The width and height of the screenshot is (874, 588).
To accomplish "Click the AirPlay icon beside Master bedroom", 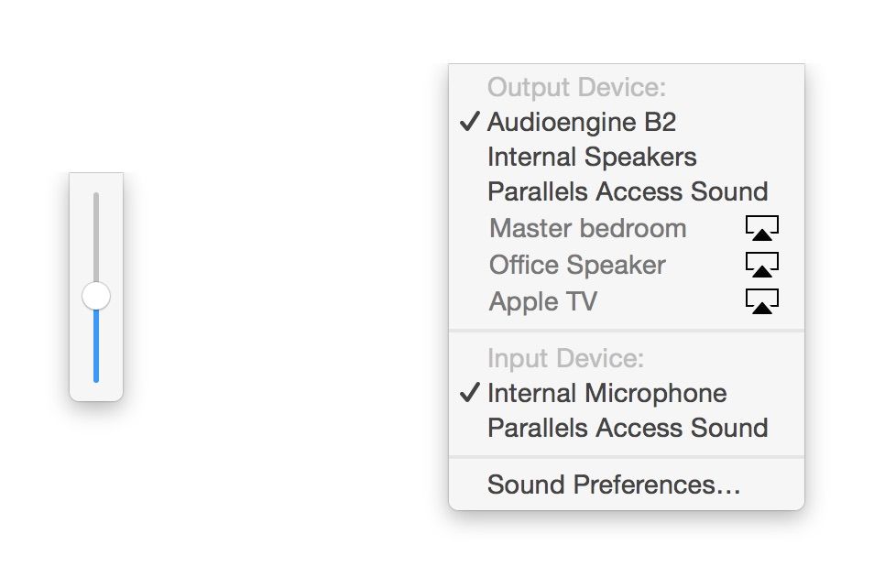I will coord(761,228).
